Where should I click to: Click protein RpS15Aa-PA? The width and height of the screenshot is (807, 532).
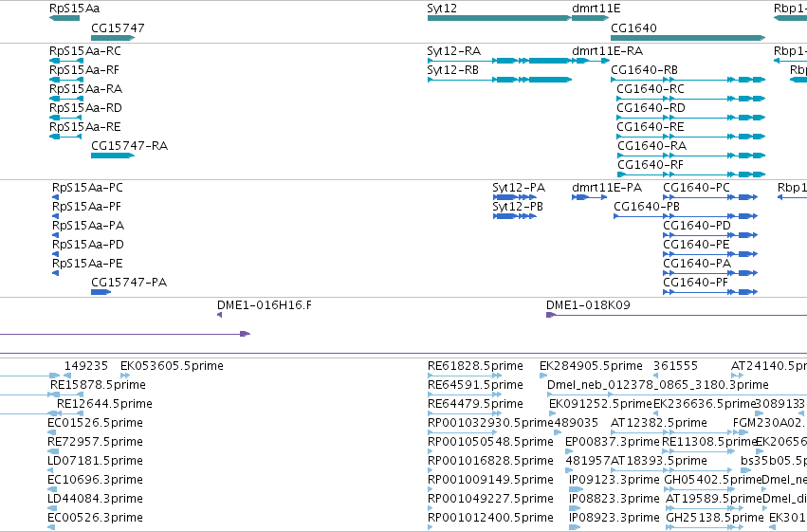[x=88, y=226]
